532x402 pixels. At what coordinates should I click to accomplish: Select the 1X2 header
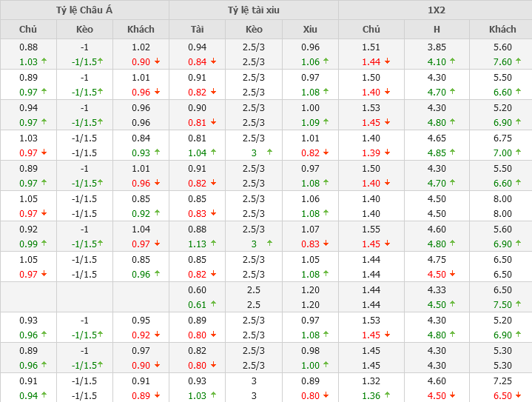pyautogui.click(x=435, y=10)
